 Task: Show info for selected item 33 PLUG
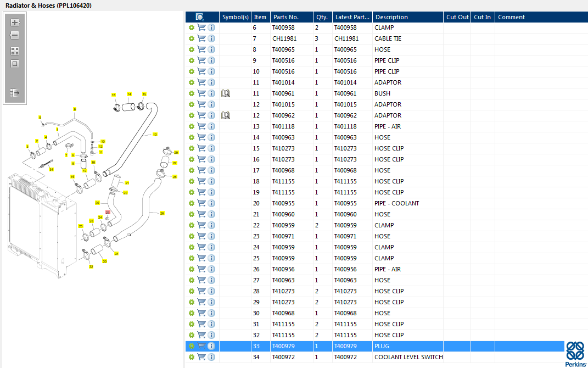pyautogui.click(x=211, y=346)
